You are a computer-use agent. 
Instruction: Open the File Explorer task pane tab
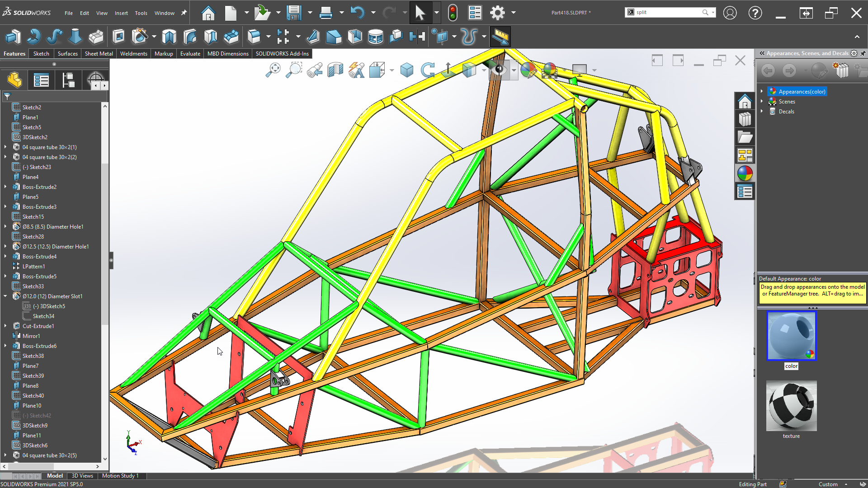click(x=745, y=137)
